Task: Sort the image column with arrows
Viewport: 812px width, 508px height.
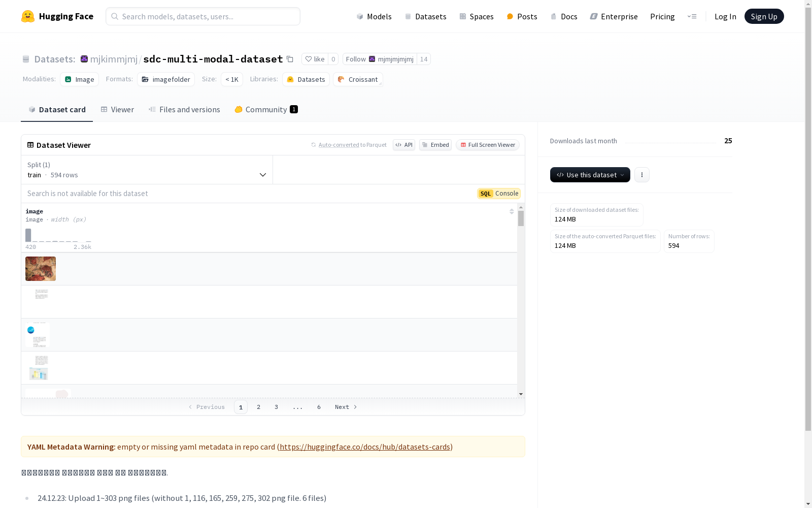Action: pyautogui.click(x=512, y=211)
